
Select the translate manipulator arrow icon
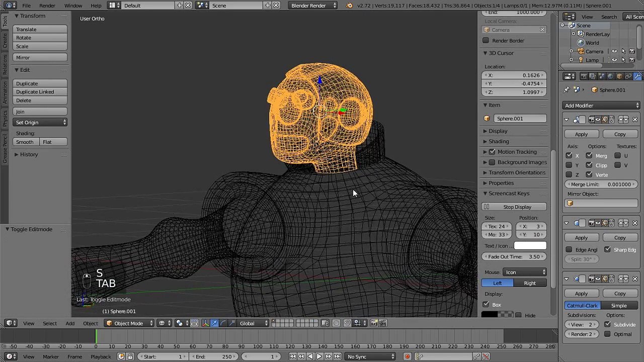click(x=214, y=323)
